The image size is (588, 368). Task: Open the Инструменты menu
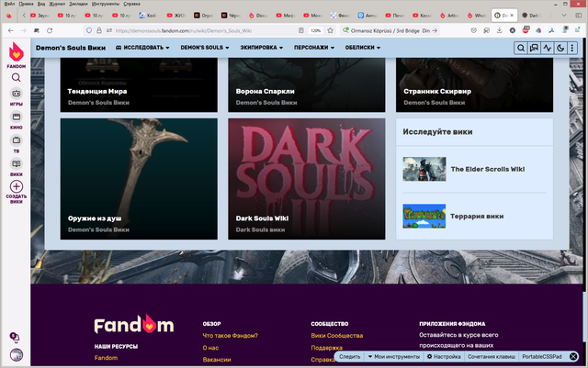point(106,4)
